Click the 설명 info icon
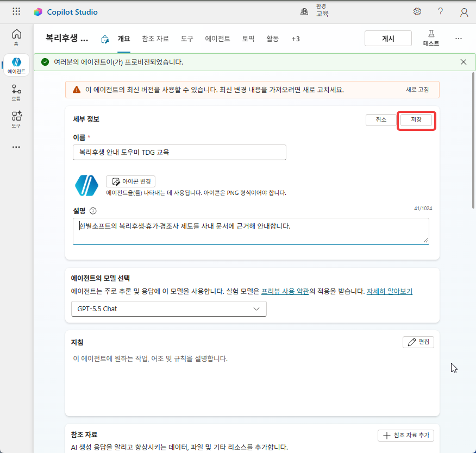 (x=93, y=211)
